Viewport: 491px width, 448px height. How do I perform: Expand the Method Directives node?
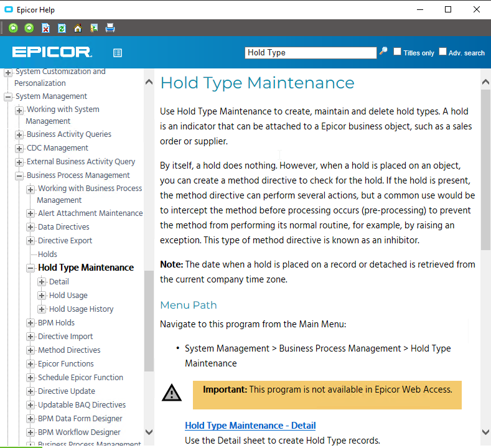click(x=30, y=350)
